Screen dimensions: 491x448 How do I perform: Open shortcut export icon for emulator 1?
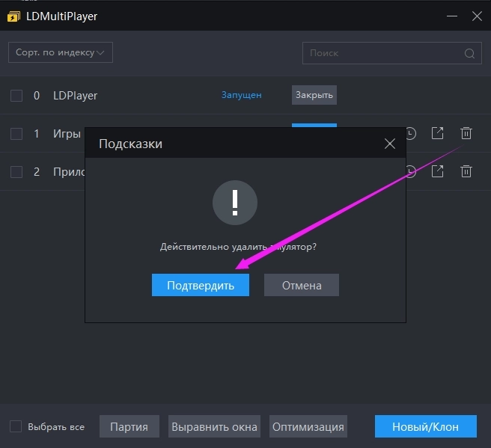coord(438,133)
